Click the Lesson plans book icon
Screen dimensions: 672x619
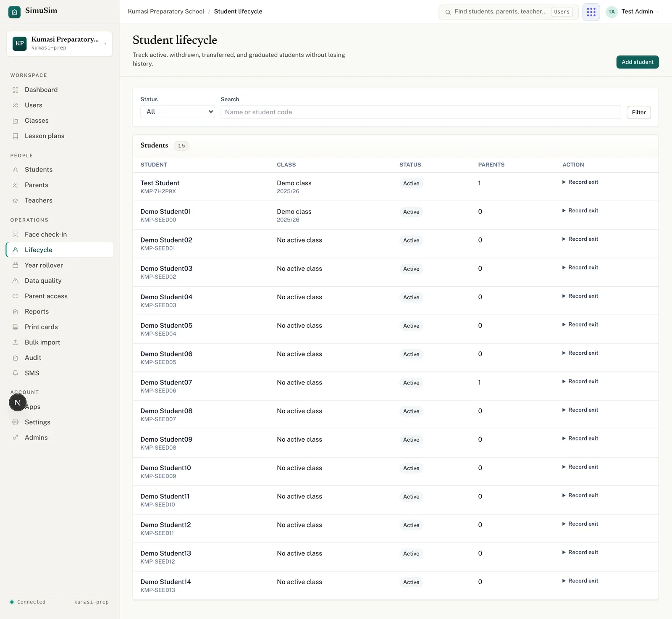(x=16, y=136)
